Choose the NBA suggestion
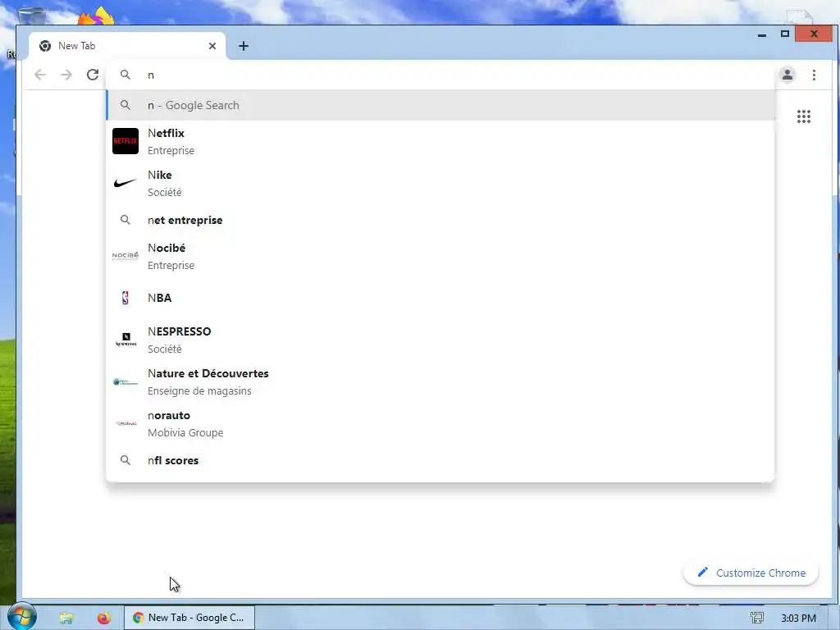840x630 pixels. tap(441, 298)
